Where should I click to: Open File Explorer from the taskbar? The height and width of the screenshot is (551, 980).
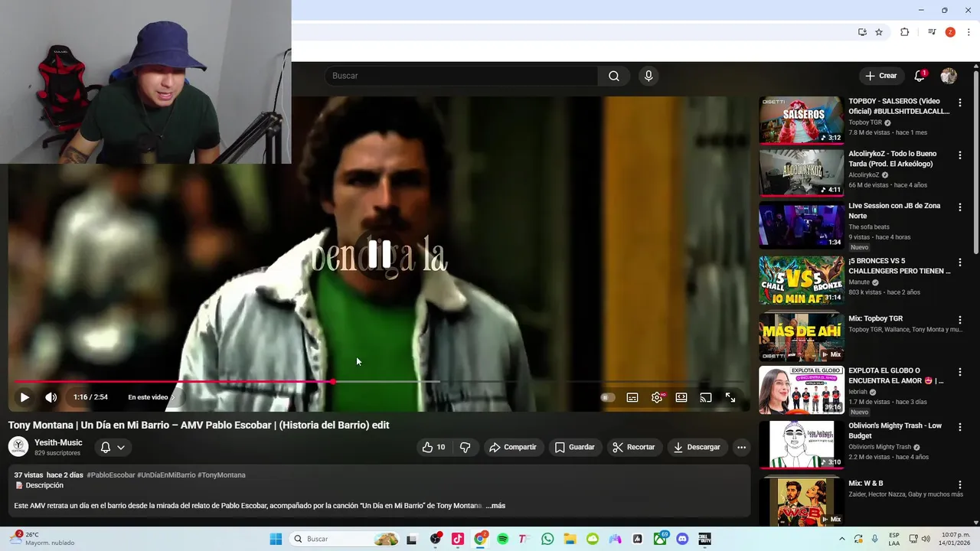tap(570, 539)
